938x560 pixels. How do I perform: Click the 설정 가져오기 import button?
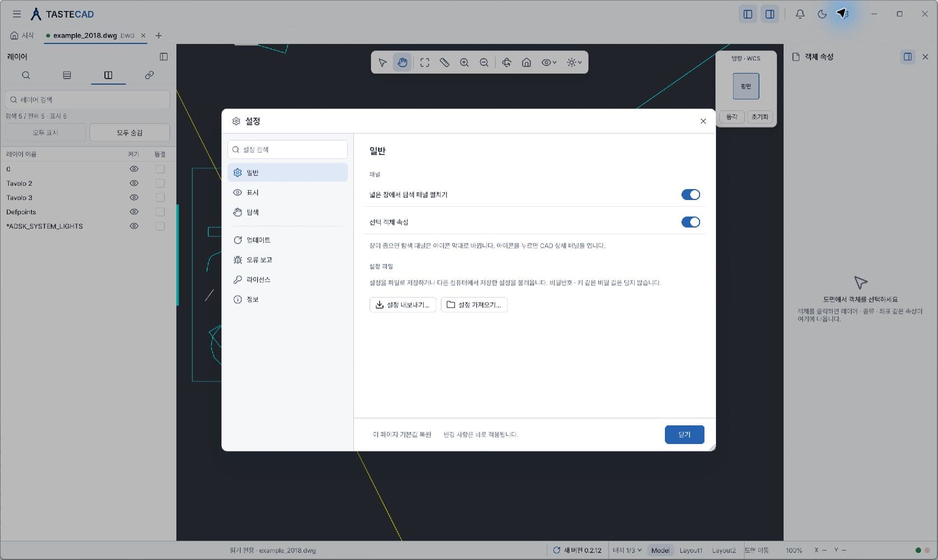(x=474, y=305)
